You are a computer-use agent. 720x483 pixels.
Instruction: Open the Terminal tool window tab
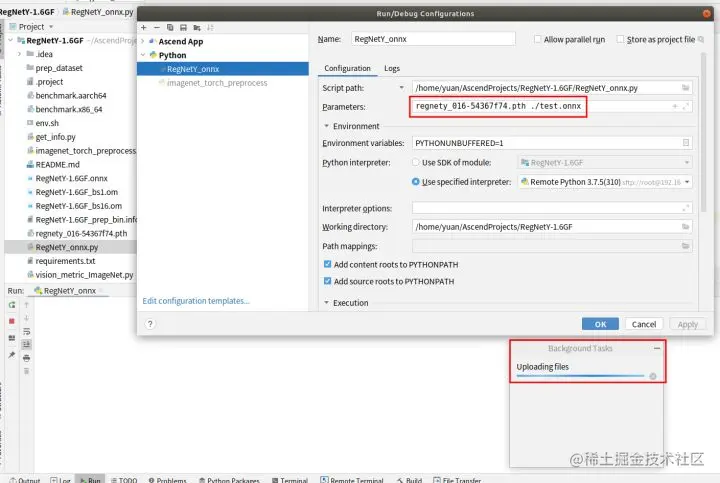click(290, 480)
